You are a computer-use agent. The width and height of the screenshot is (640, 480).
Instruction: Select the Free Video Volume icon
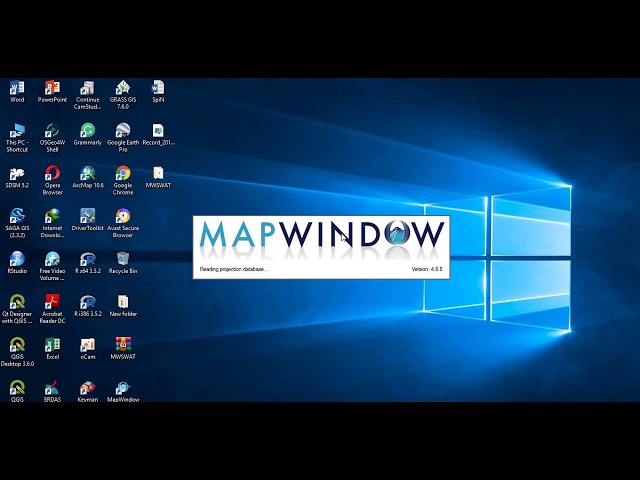52,266
